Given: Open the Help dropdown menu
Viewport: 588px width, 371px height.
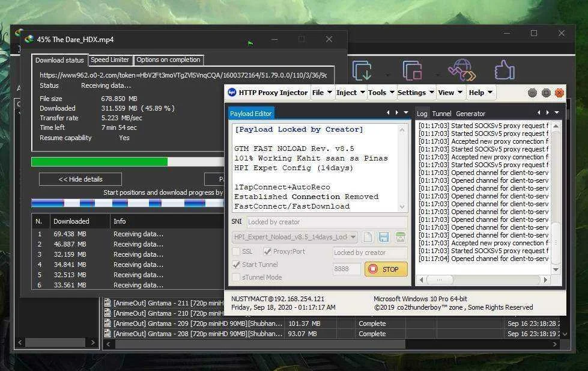Looking at the screenshot, I should coord(480,93).
